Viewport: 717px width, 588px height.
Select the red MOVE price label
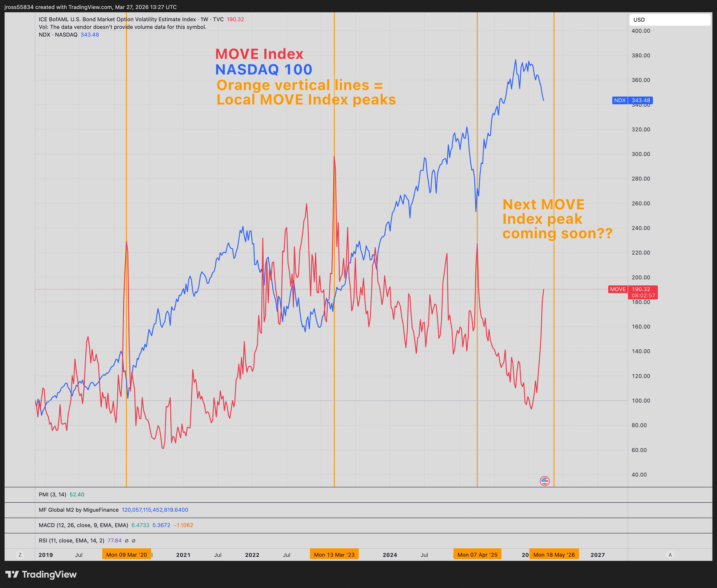click(x=633, y=292)
